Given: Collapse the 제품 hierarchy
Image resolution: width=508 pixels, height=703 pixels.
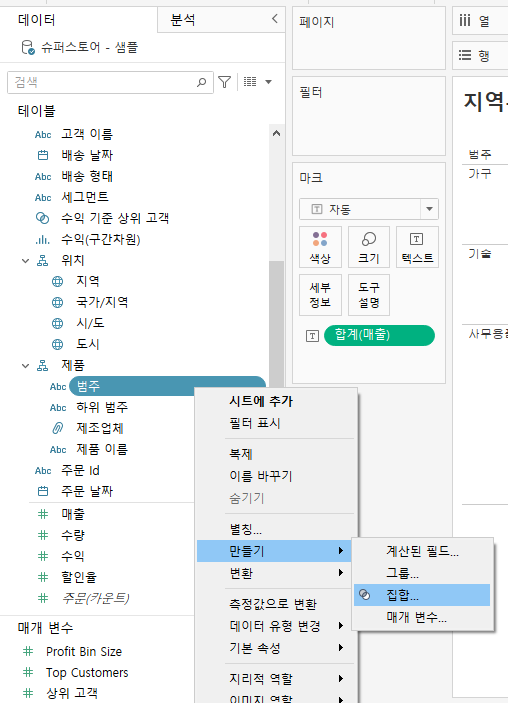Looking at the screenshot, I should click(26, 366).
